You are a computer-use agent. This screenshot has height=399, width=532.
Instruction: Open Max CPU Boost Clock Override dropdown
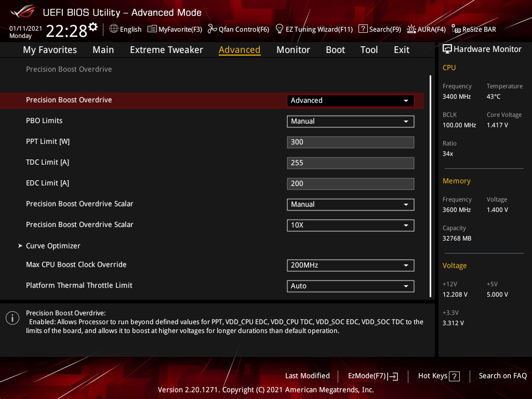point(350,265)
